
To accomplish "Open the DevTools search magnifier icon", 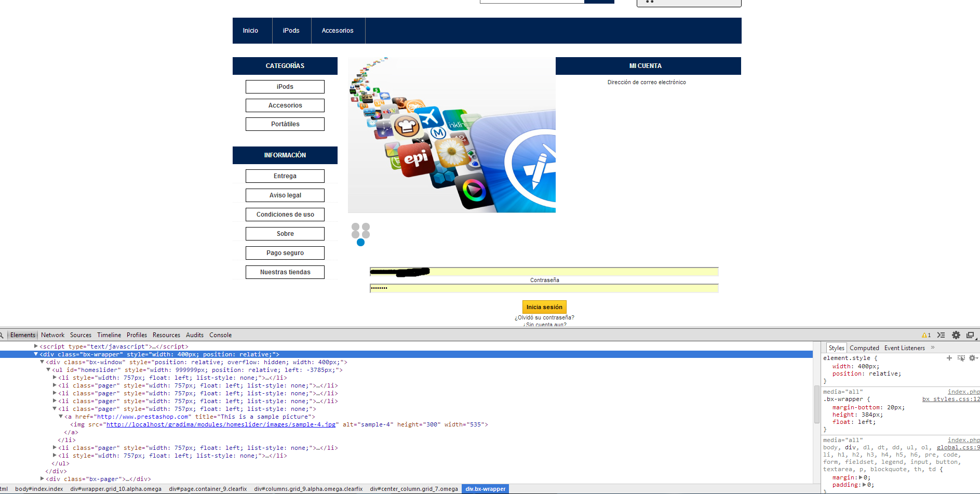I will (x=2, y=335).
